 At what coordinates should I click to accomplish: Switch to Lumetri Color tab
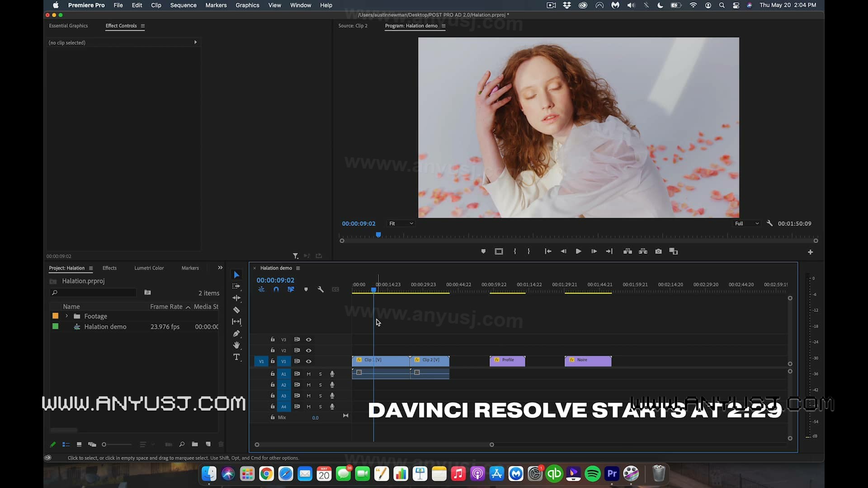click(149, 268)
